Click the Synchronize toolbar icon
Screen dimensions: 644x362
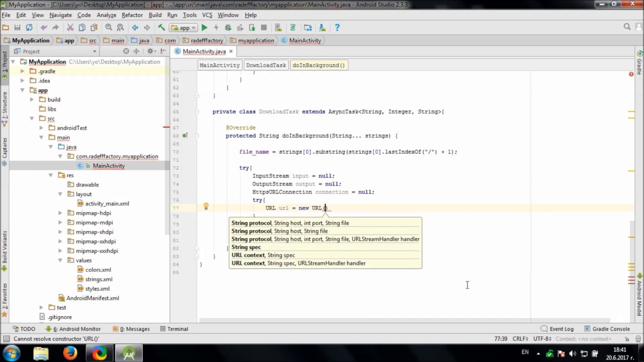tap(29, 28)
